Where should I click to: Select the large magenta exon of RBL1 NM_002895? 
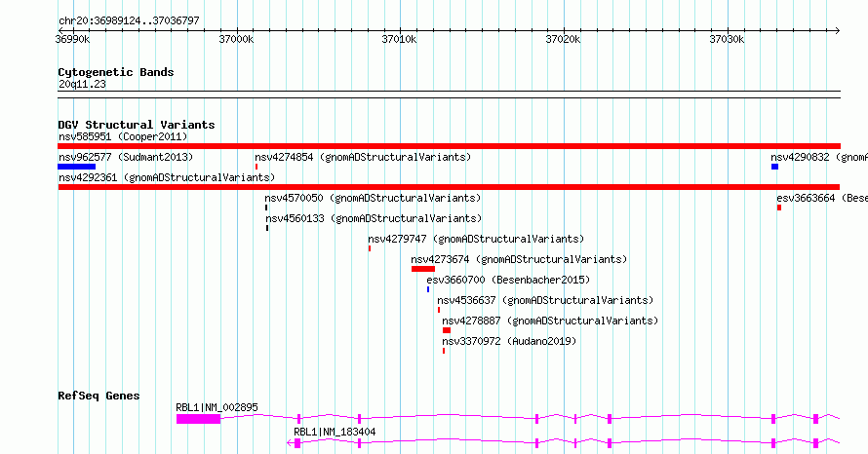click(198, 419)
